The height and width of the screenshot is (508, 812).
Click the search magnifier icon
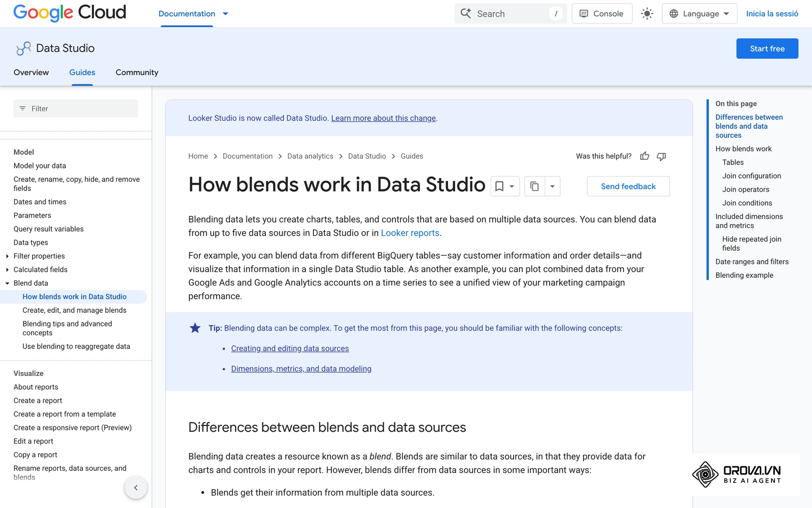click(x=466, y=13)
